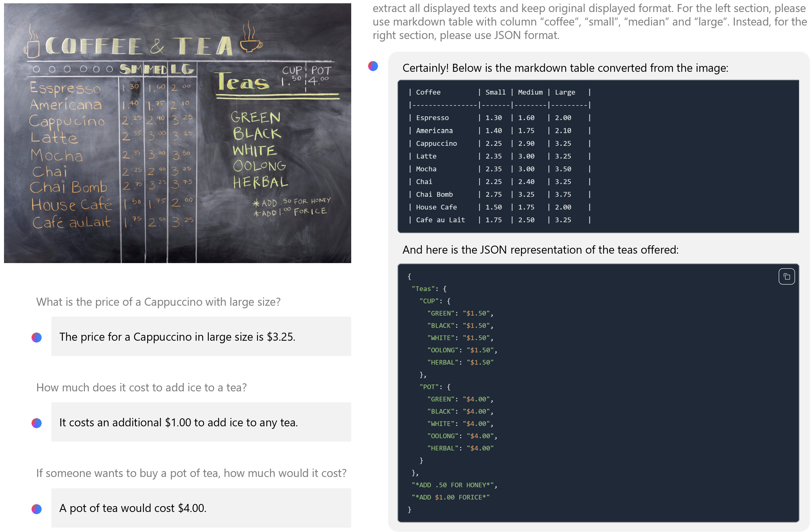Viewport: 811px width, 532px height.
Task: Click the avatar beside the add-ice answer
Action: [x=36, y=423]
